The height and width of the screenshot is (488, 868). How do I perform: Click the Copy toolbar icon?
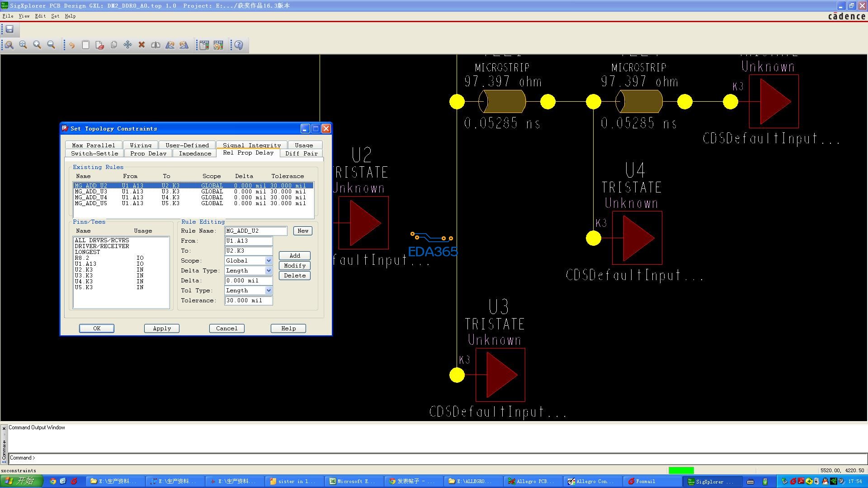tap(113, 45)
